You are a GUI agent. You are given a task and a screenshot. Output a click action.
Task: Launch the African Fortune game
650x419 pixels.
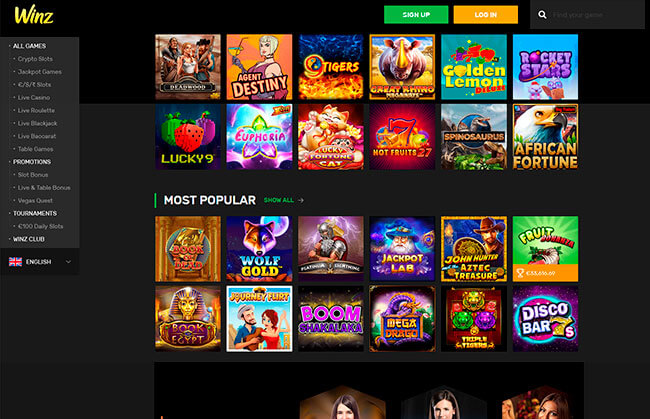(x=545, y=137)
